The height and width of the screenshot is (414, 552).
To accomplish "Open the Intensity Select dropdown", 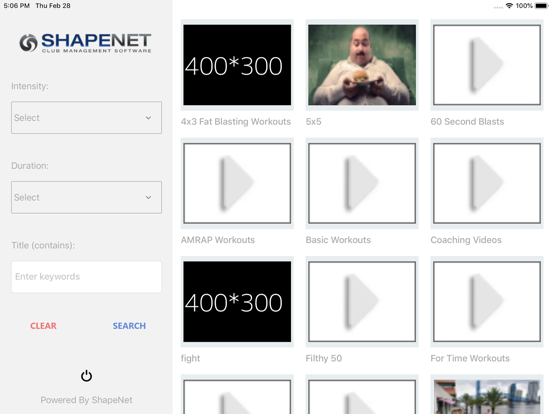I will (x=86, y=118).
